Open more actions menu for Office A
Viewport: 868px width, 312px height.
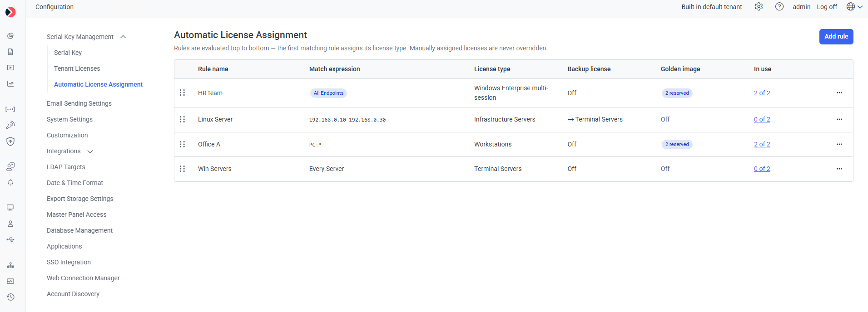coord(839,144)
